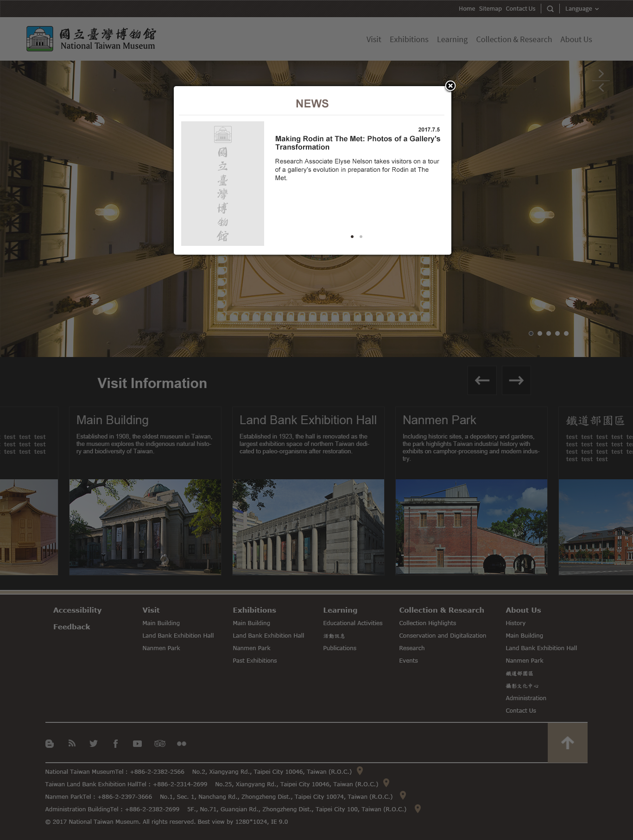Image resolution: width=633 pixels, height=840 pixels.
Task: Go to next hero slide arrow
Action: pyautogui.click(x=601, y=74)
